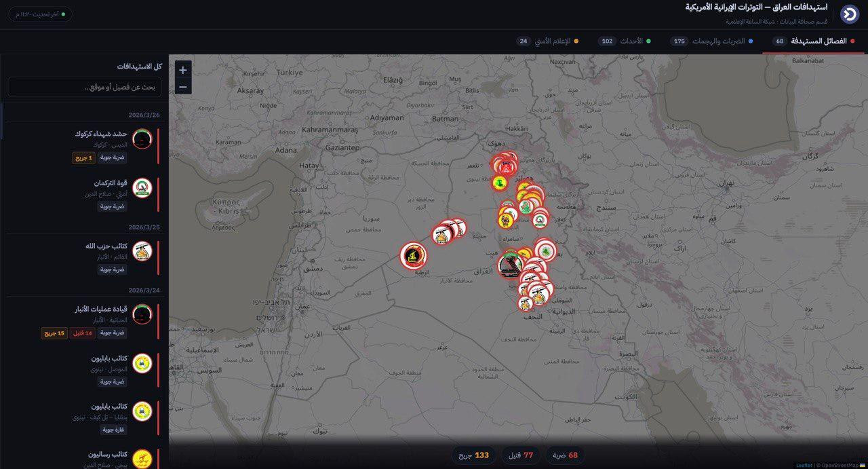
Task: Click the search field for faction or location
Action: coord(85,87)
